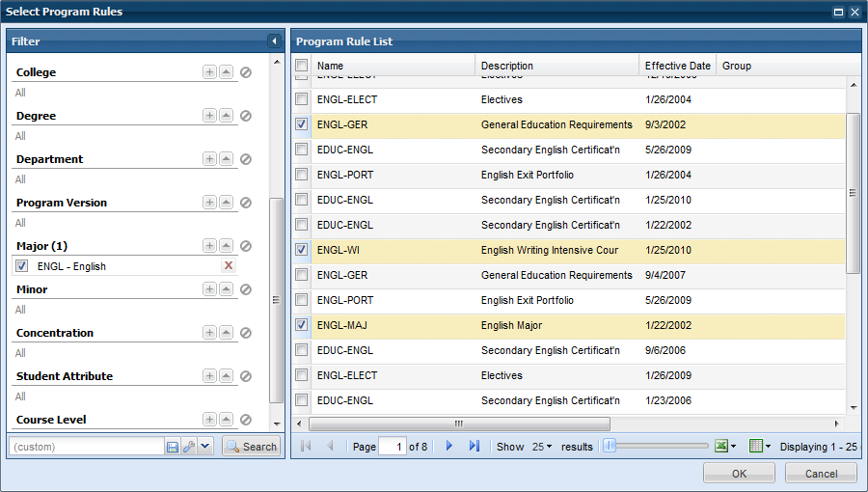Check ENGL-PORT rule dated 1/26/2004
This screenshot has width=868, height=492.
pyautogui.click(x=301, y=175)
